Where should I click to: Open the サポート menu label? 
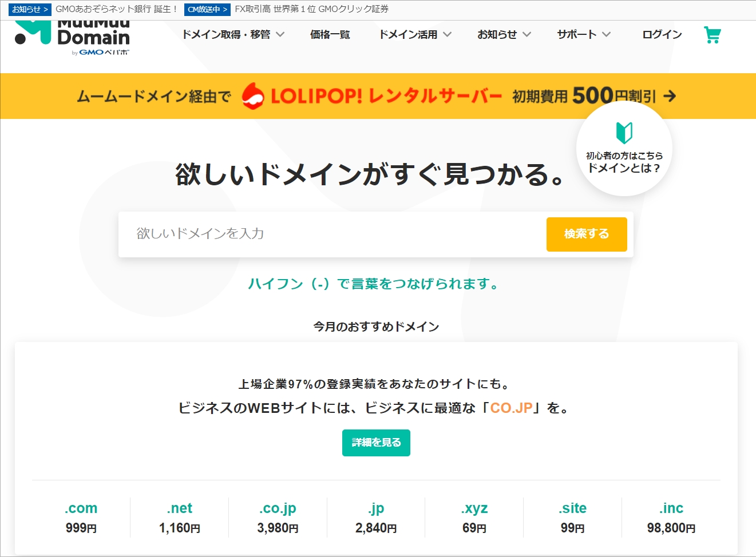pos(577,34)
